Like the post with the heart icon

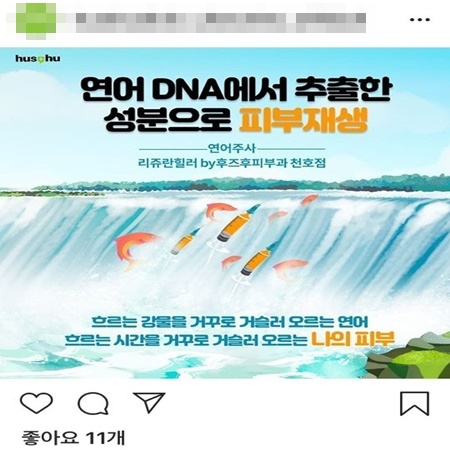[36, 403]
